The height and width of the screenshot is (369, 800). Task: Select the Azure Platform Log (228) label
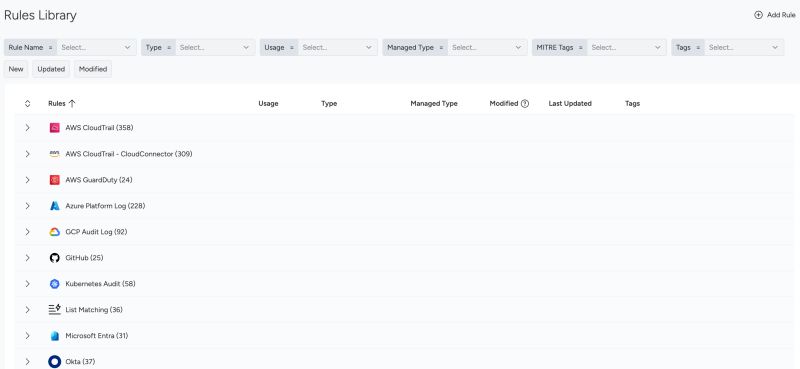pos(105,206)
